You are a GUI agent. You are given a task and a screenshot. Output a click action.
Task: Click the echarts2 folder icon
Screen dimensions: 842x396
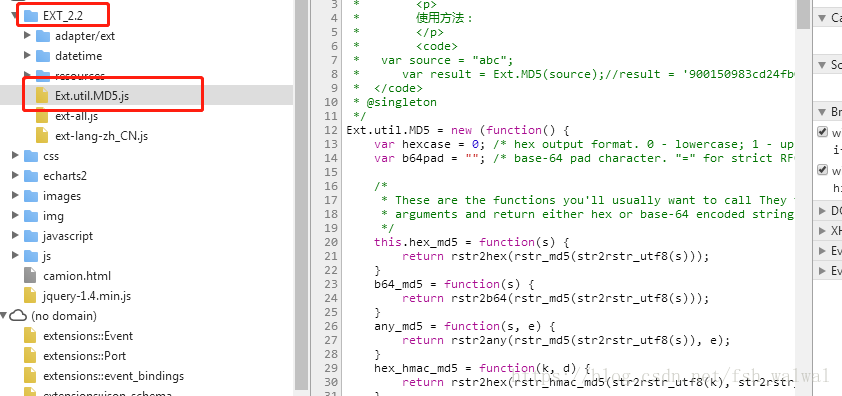tap(31, 176)
